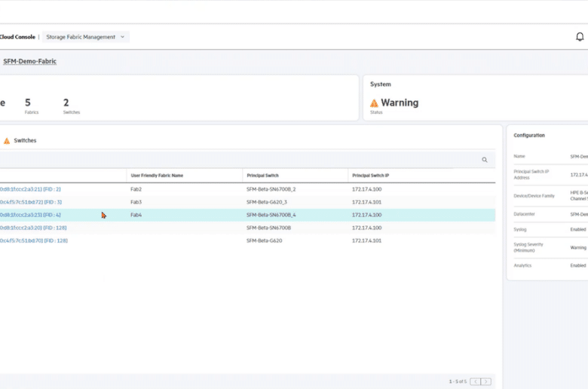Click the SFM-Beta-SN6700B principal switch cell
This screenshot has height=389, width=588.
pyautogui.click(x=268, y=228)
